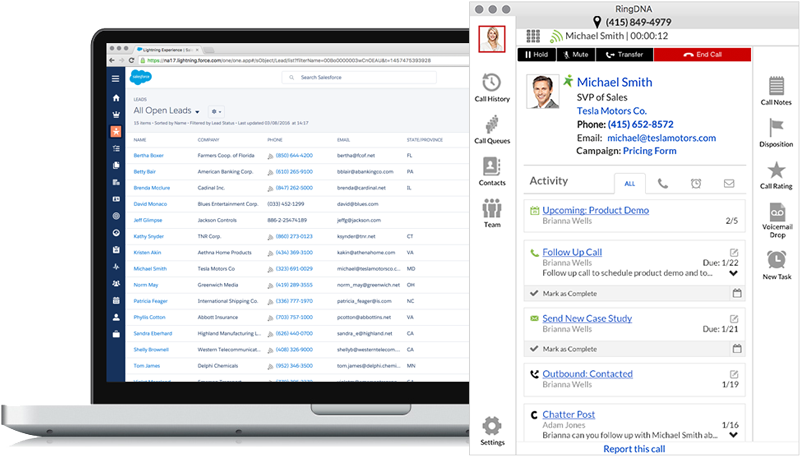The height and width of the screenshot is (456, 800).
Task: Open Bertha Boxer lead
Action: pos(148,156)
